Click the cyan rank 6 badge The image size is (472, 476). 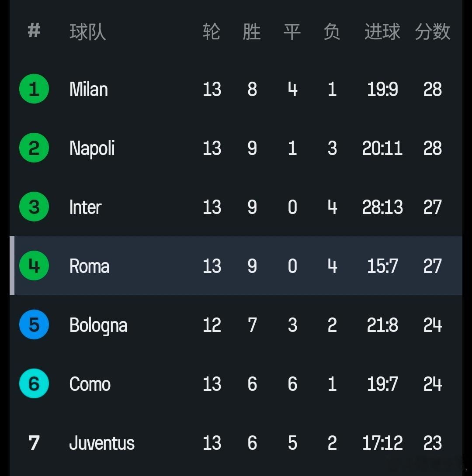[x=34, y=384]
